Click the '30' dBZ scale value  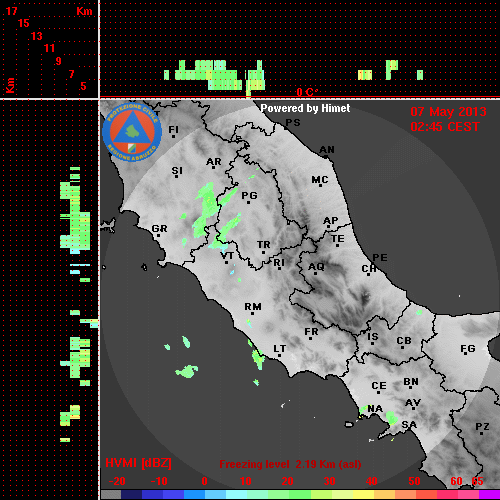coord(329,481)
